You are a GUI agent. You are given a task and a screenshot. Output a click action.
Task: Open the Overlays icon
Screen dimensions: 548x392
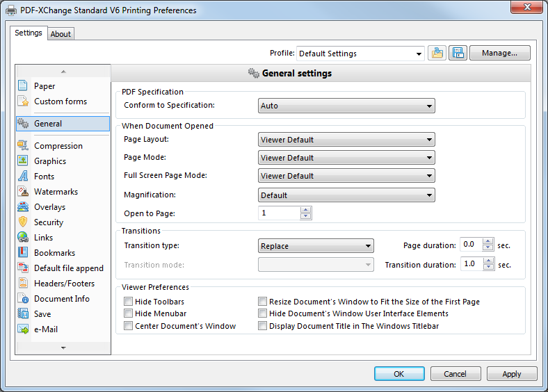click(x=23, y=206)
